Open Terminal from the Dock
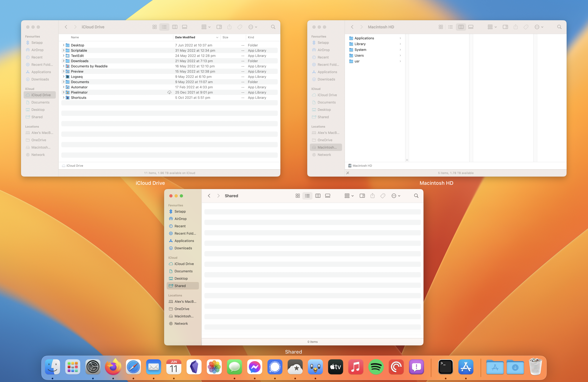The image size is (588, 382). (445, 367)
